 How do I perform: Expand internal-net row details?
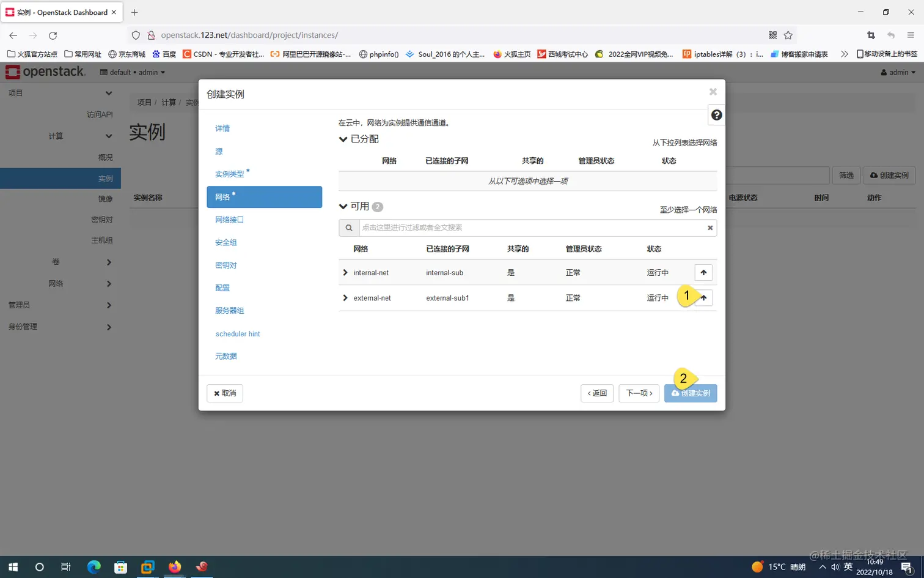345,273
